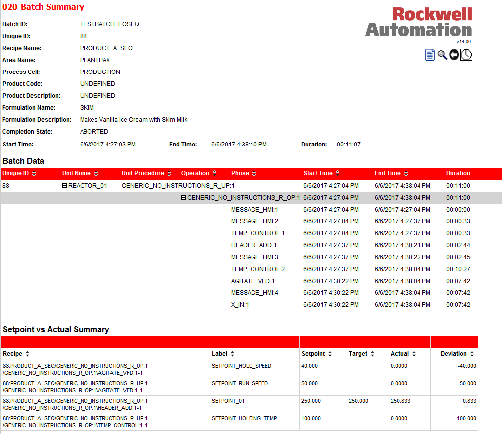Sort Batch Data by Unit Procedure arrows
Image resolution: width=504 pixels, height=434 pixels.
(x=169, y=173)
